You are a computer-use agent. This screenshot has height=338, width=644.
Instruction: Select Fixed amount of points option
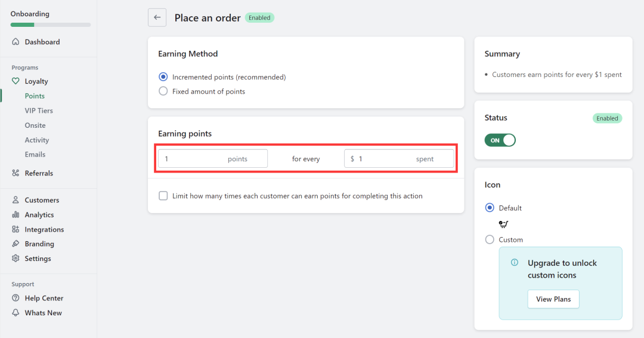tap(163, 91)
